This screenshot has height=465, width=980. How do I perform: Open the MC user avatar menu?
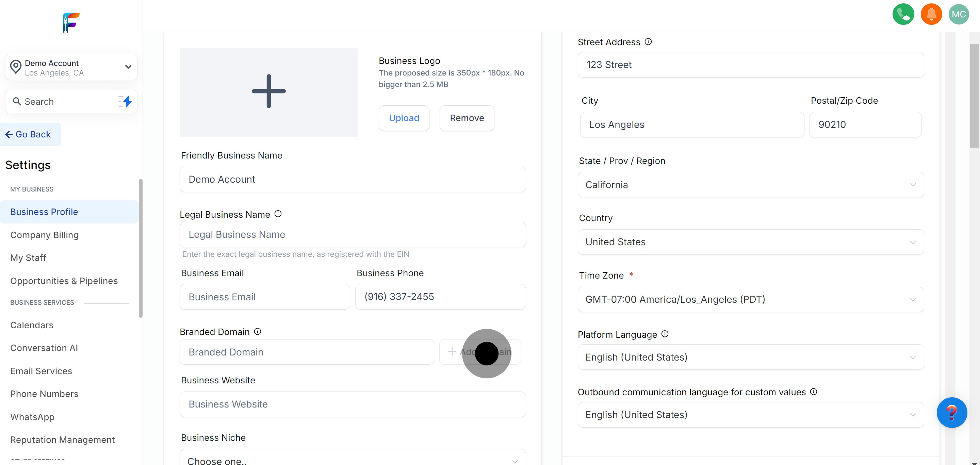[958, 14]
